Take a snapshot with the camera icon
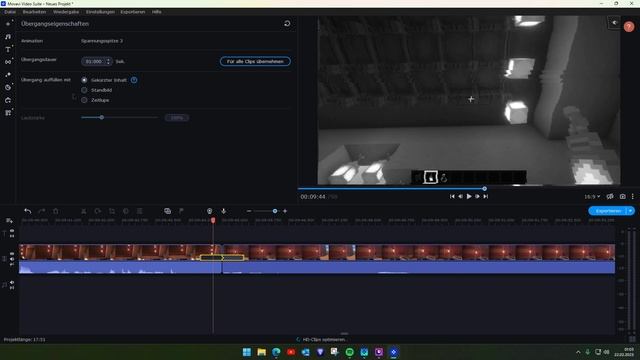The height and width of the screenshot is (360, 640). 622,196
